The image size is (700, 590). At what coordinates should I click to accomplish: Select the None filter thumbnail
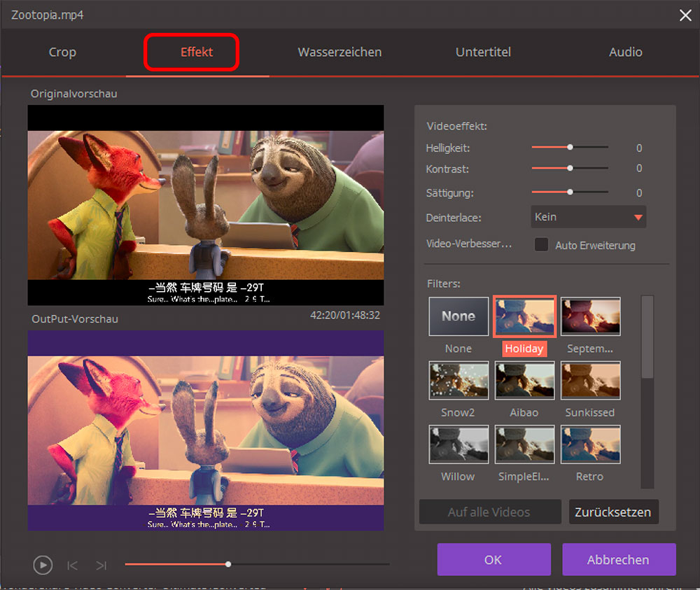pos(458,316)
